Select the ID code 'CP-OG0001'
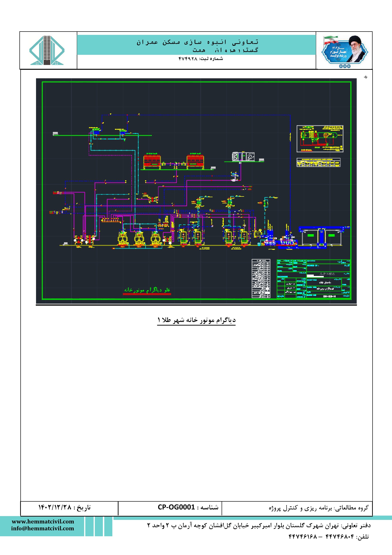This screenshot has width=392, height=555. (176, 507)
